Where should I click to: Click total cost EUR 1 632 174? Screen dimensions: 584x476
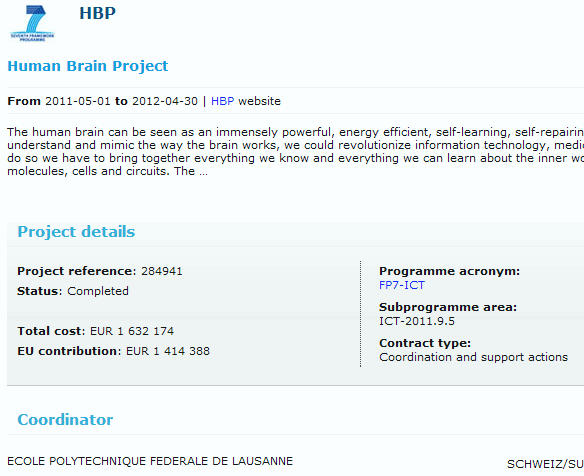[132, 331]
